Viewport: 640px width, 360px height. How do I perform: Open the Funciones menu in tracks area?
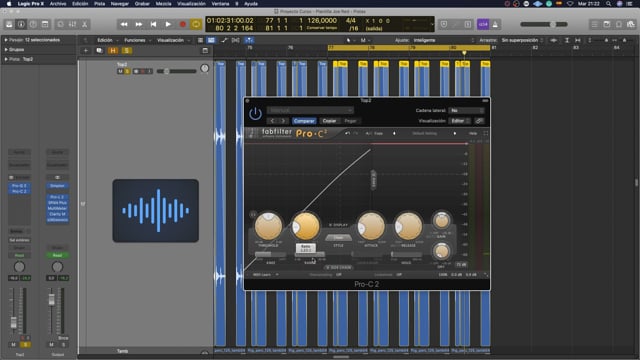click(x=137, y=40)
